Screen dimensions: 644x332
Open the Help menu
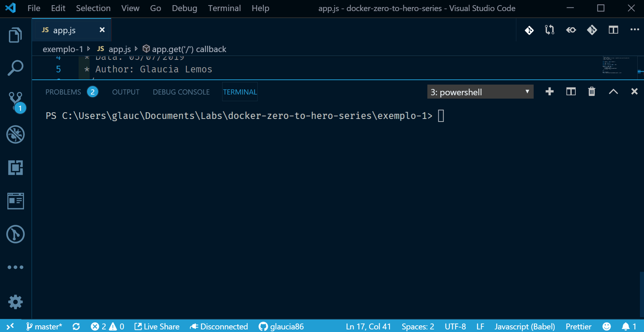coord(261,8)
